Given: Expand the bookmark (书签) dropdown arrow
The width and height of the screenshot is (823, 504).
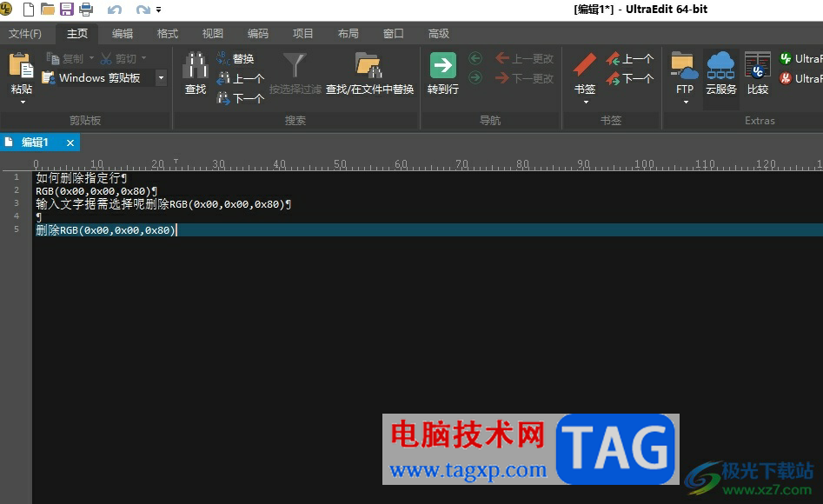Looking at the screenshot, I should pyautogui.click(x=587, y=102).
